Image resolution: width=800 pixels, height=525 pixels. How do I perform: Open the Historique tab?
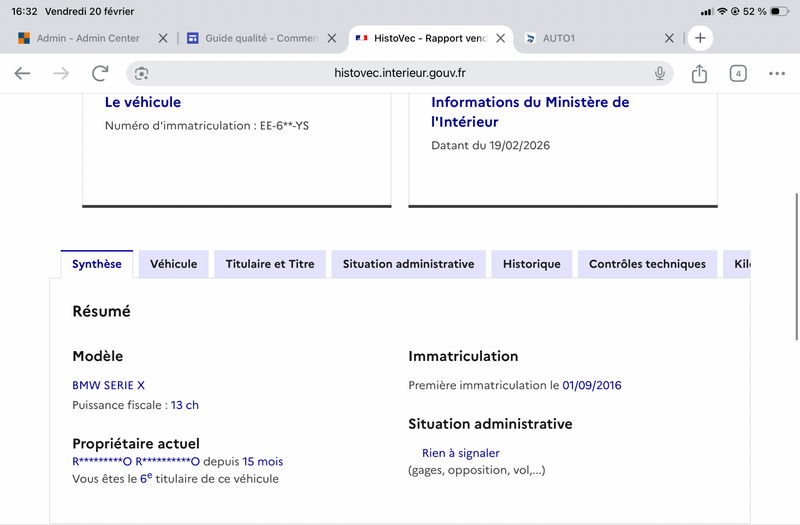click(531, 264)
